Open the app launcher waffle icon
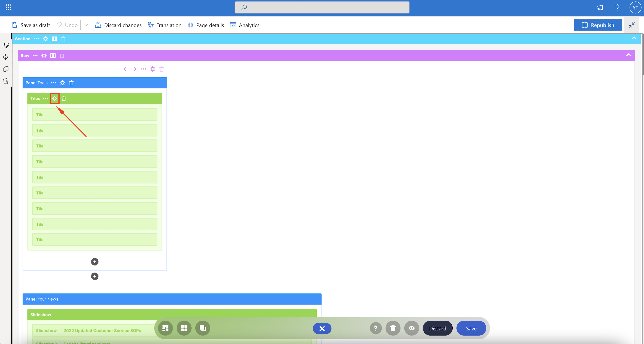Viewport: 644px width, 344px height. [8, 8]
